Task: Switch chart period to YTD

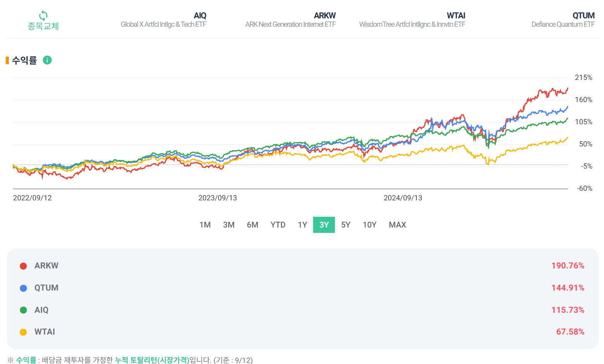Action: click(x=278, y=225)
